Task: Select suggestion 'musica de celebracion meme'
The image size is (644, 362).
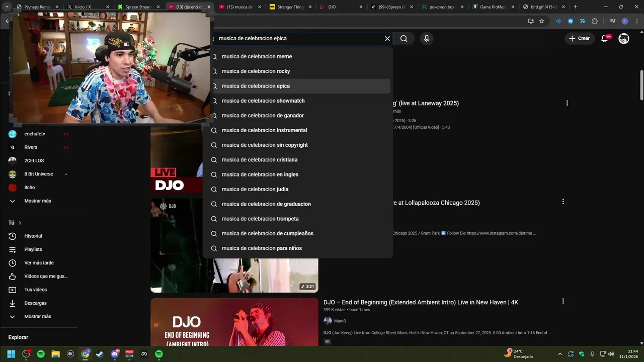Action: point(297,56)
